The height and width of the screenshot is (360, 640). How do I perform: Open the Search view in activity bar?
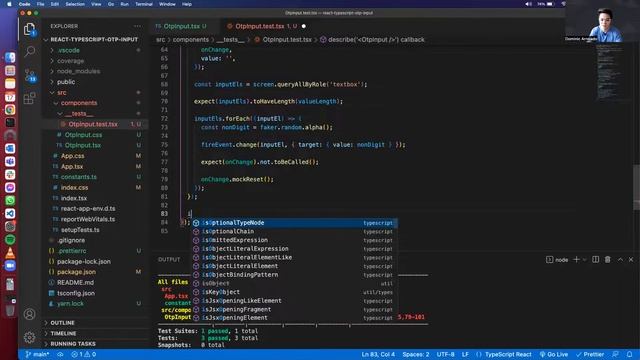click(x=29, y=51)
